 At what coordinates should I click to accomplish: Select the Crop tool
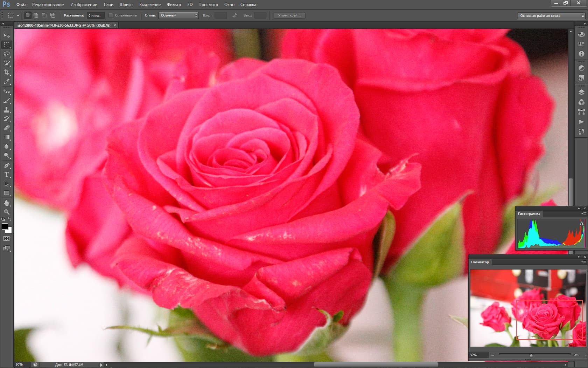(7, 72)
